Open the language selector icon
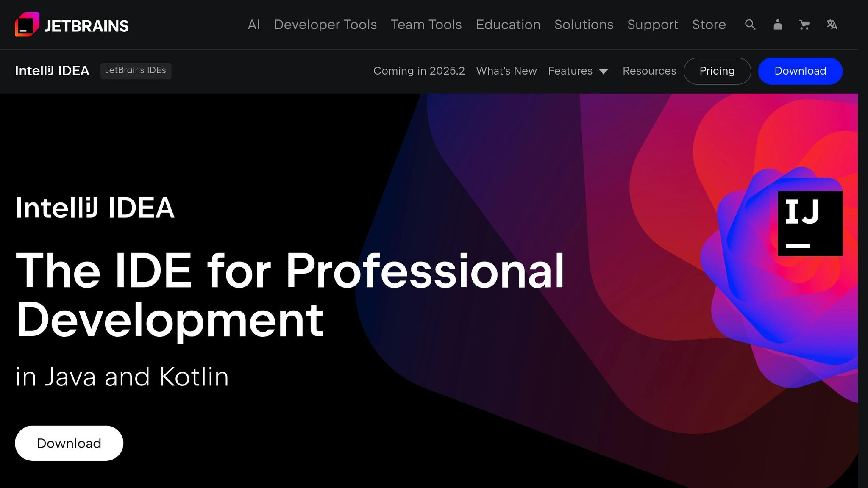The height and width of the screenshot is (488, 868). [832, 25]
